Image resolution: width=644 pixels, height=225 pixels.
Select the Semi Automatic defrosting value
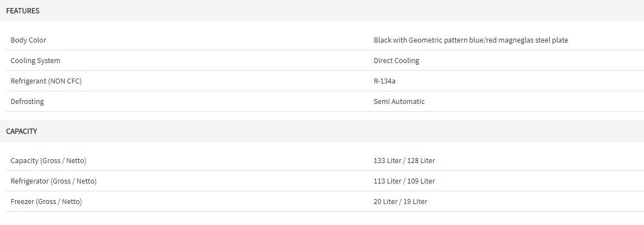399,102
